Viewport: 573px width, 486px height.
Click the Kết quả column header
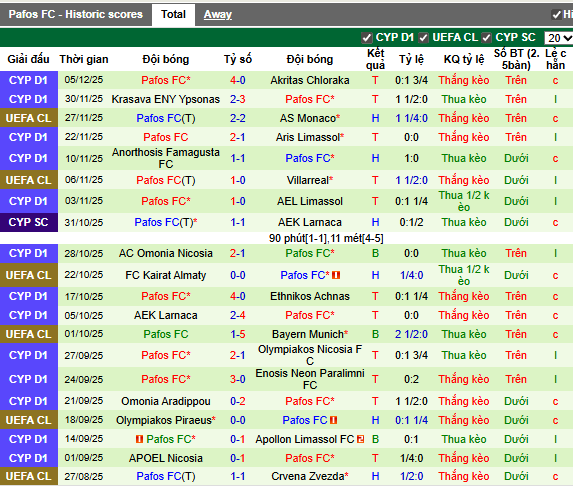pyautogui.click(x=375, y=59)
